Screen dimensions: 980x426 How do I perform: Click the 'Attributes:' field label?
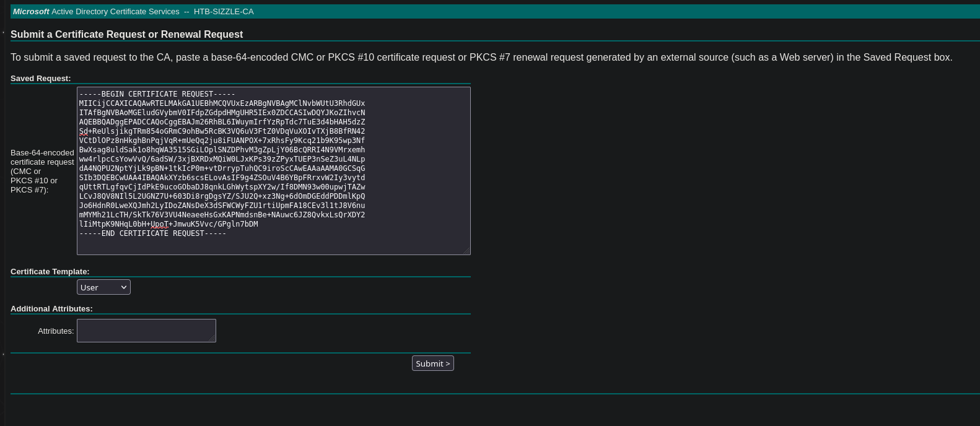56,331
